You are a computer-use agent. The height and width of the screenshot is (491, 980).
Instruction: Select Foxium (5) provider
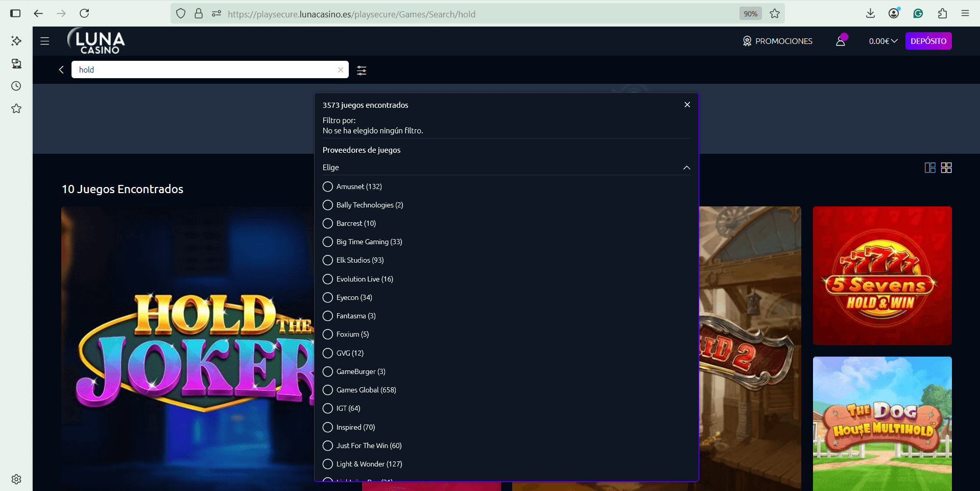346,334
